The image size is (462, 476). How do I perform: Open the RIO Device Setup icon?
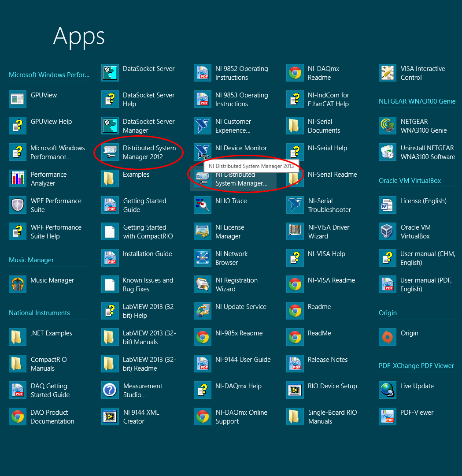click(x=295, y=390)
